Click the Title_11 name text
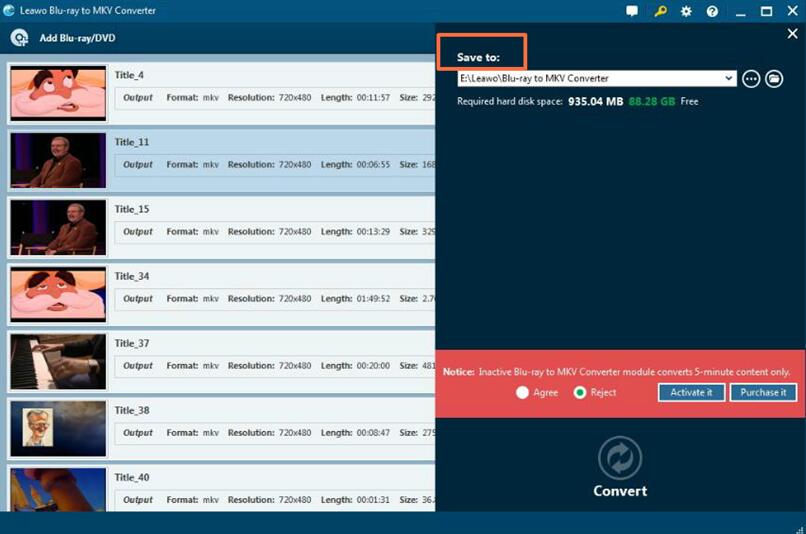806x534 pixels. pyautogui.click(x=132, y=142)
